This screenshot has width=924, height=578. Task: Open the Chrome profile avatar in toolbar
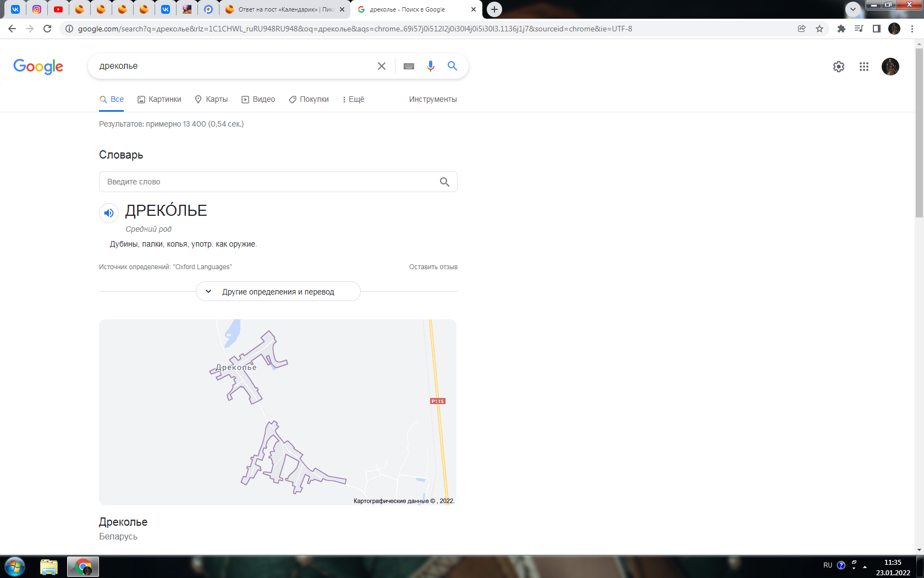coord(894,29)
